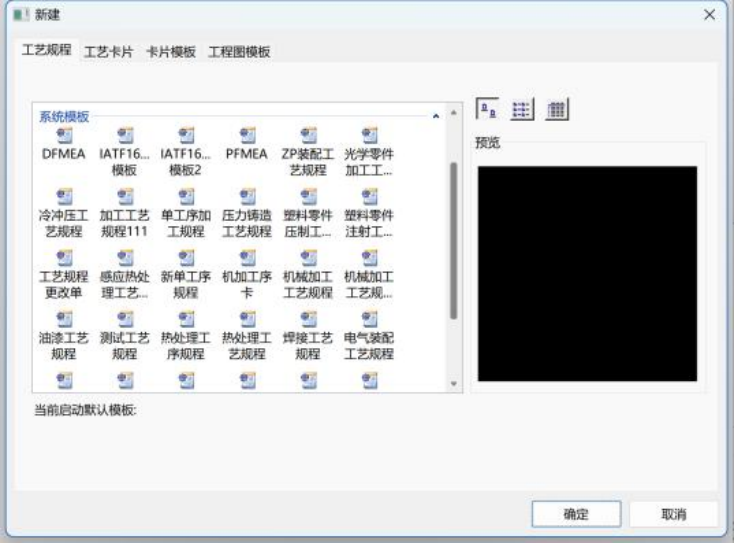This screenshot has height=543, width=735.
Task: Select the DFMEA template icon
Action: click(x=63, y=135)
